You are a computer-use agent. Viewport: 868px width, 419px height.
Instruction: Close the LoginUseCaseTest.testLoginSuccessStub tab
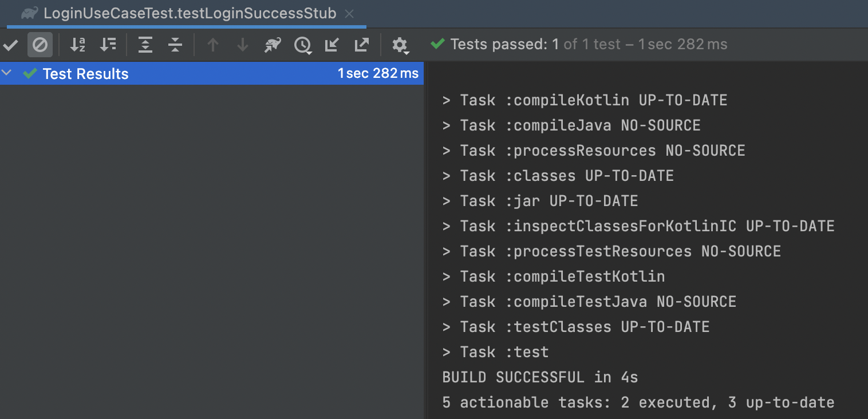[350, 14]
